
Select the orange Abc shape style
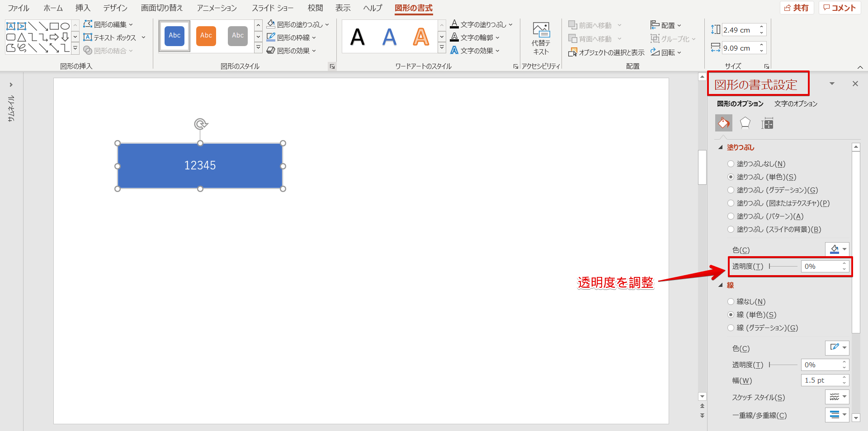[206, 36]
